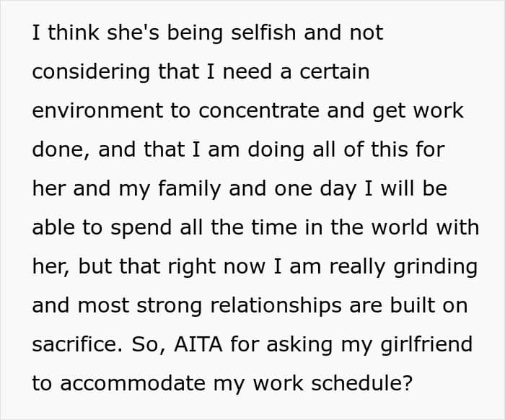Click the word "world" in the paragraph
The image size is (505, 420).
point(395,228)
